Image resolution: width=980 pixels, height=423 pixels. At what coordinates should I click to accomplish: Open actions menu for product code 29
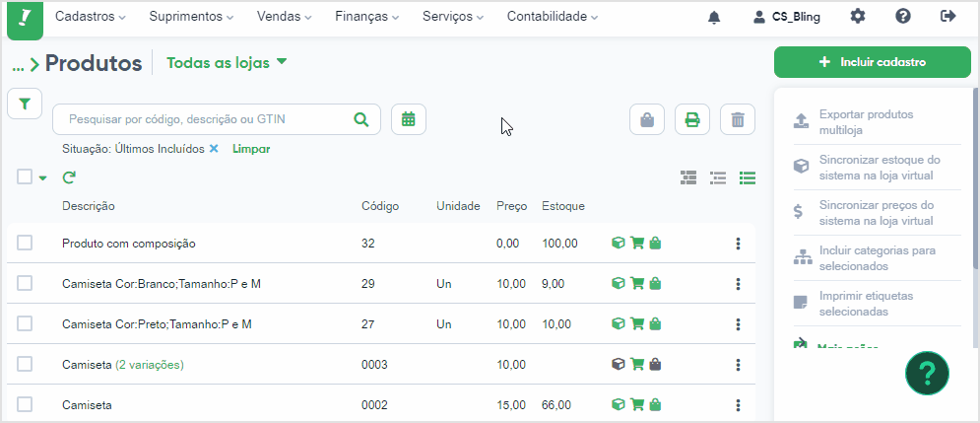click(738, 284)
